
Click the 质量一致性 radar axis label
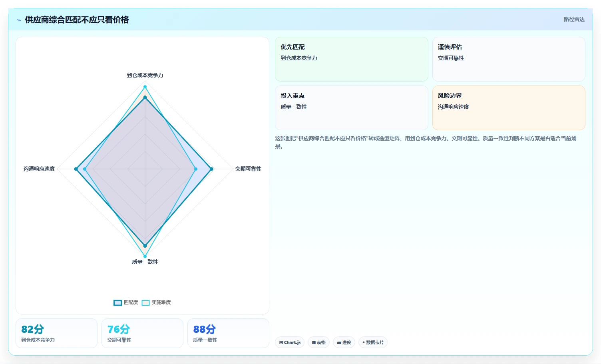click(x=145, y=262)
